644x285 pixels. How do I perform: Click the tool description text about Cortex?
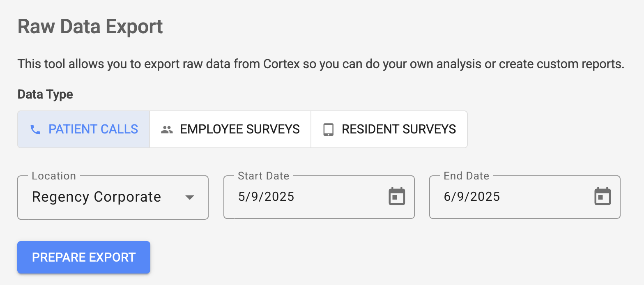click(x=321, y=64)
